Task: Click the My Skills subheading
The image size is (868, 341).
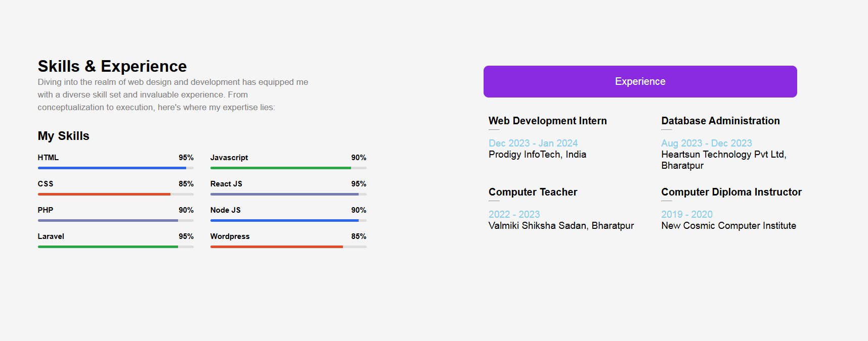Action: pyautogui.click(x=63, y=136)
